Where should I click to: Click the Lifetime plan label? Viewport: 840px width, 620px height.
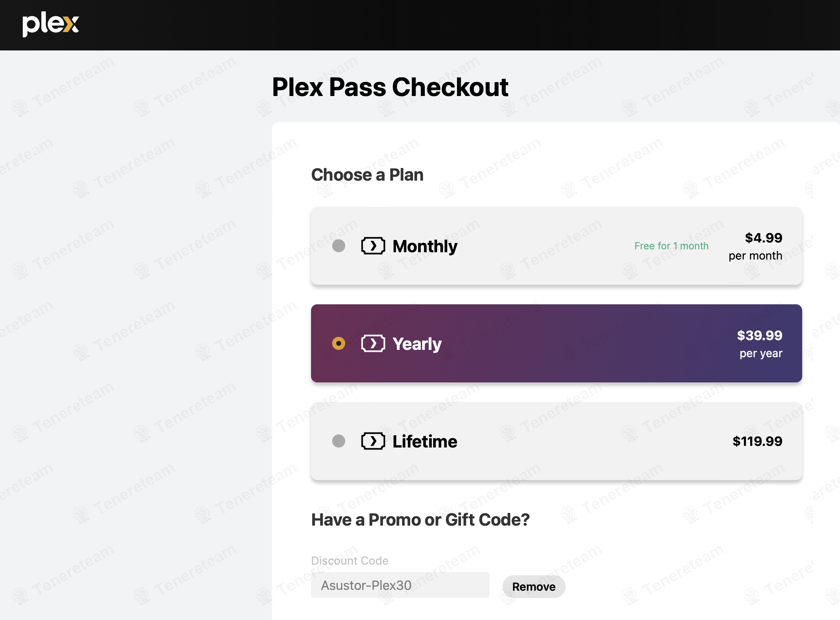pos(425,441)
